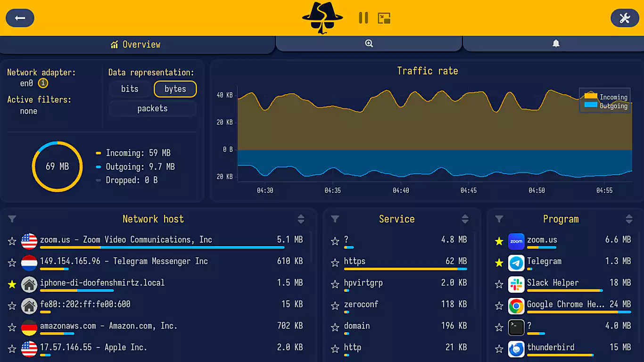Viewport: 644px width, 362px height.
Task: Click the back arrow button
Action: pos(20,18)
